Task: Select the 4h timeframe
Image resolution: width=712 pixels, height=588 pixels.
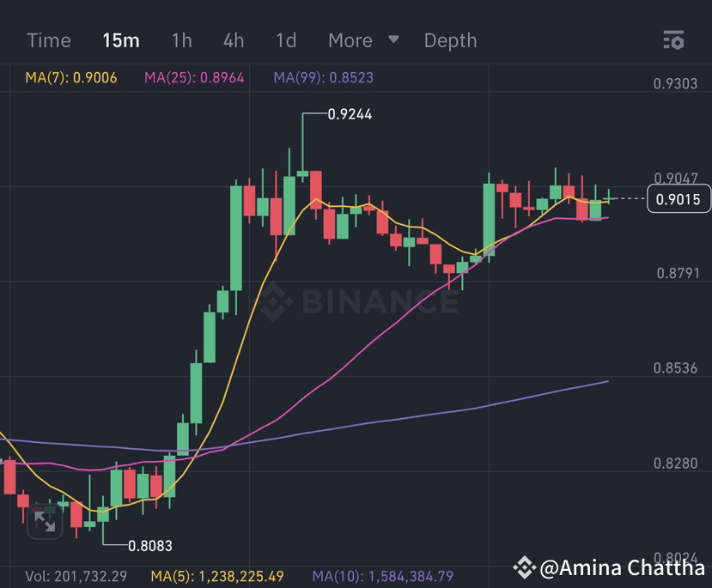Action: click(x=233, y=39)
